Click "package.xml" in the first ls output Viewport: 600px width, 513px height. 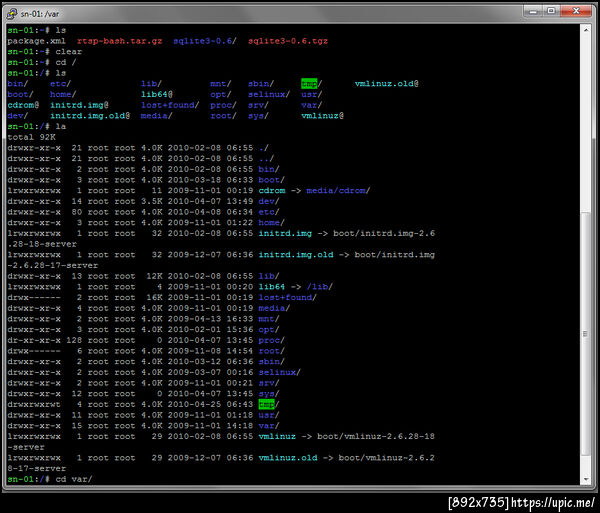coord(36,41)
